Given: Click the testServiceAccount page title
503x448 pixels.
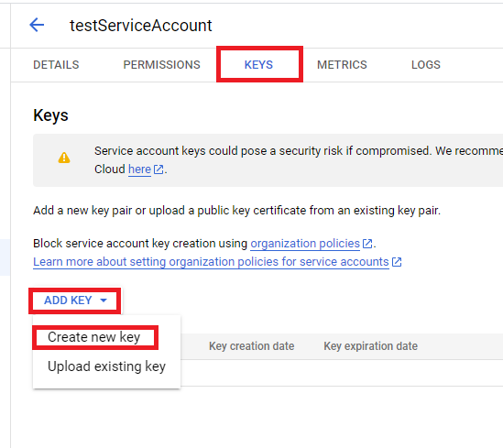Looking at the screenshot, I should pyautogui.click(x=141, y=26).
